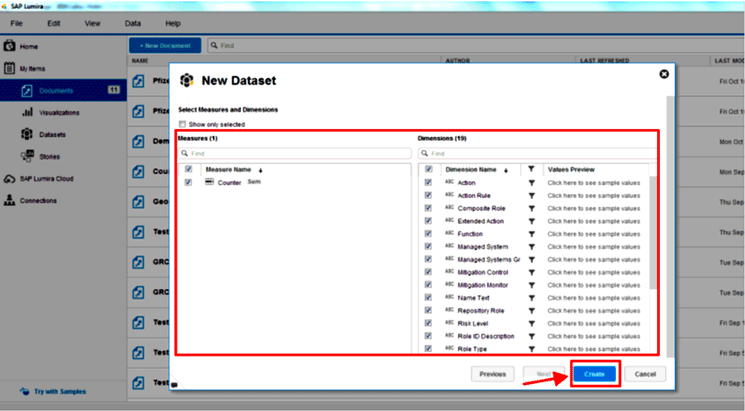Click the Cancel button in New Dataset

click(645, 374)
